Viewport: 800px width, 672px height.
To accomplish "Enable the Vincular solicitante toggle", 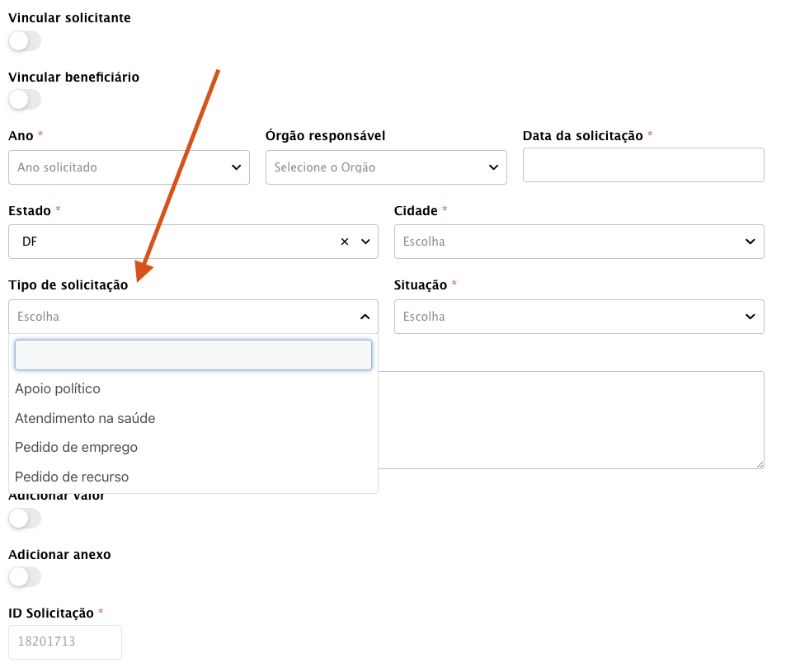I will [24, 40].
